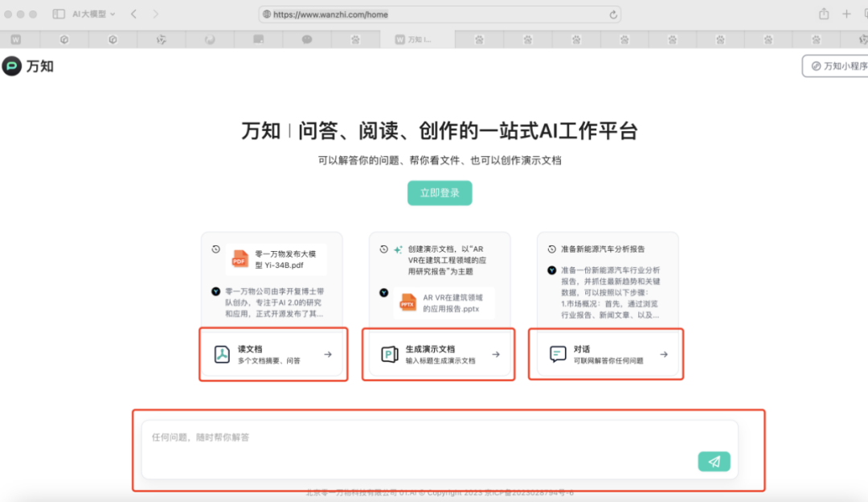This screenshot has height=502, width=868.
Task: Click the sparkle icon beside 创建演示文档
Action: pyautogui.click(x=398, y=250)
